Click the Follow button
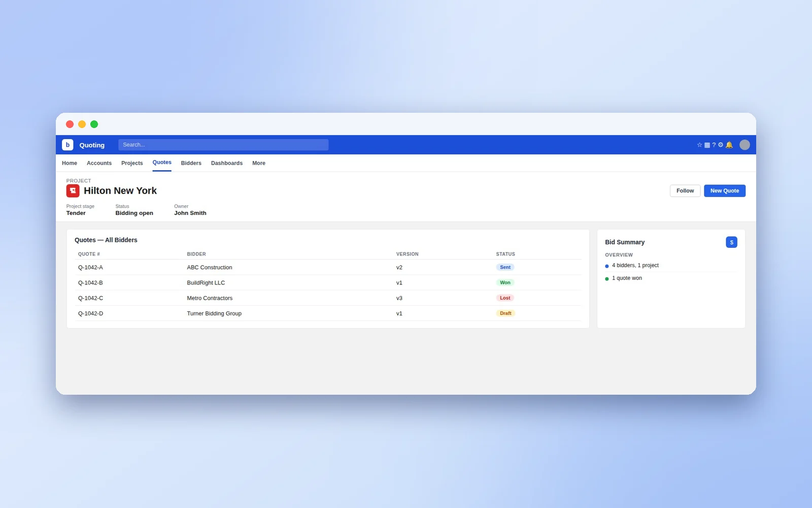The image size is (812, 508). pos(685,190)
